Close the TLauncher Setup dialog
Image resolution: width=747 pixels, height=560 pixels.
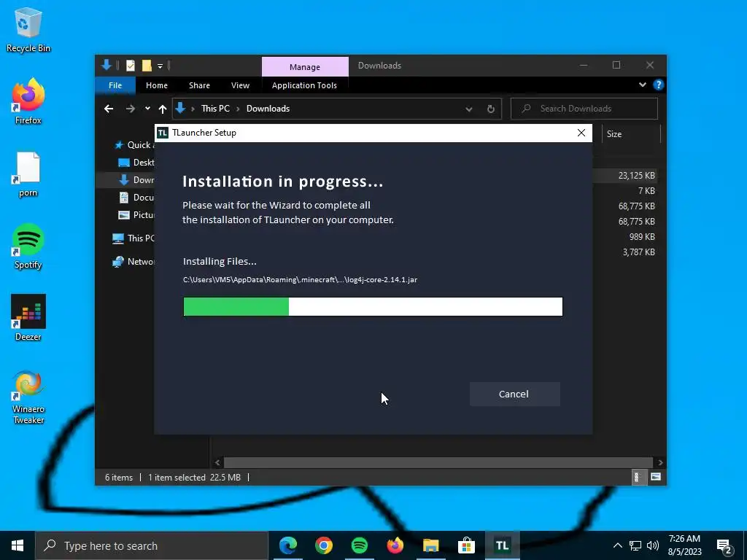(x=581, y=133)
